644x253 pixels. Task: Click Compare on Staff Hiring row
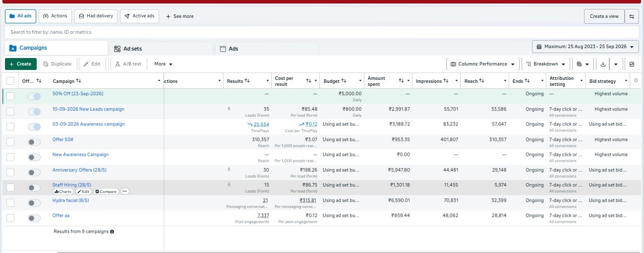click(106, 191)
